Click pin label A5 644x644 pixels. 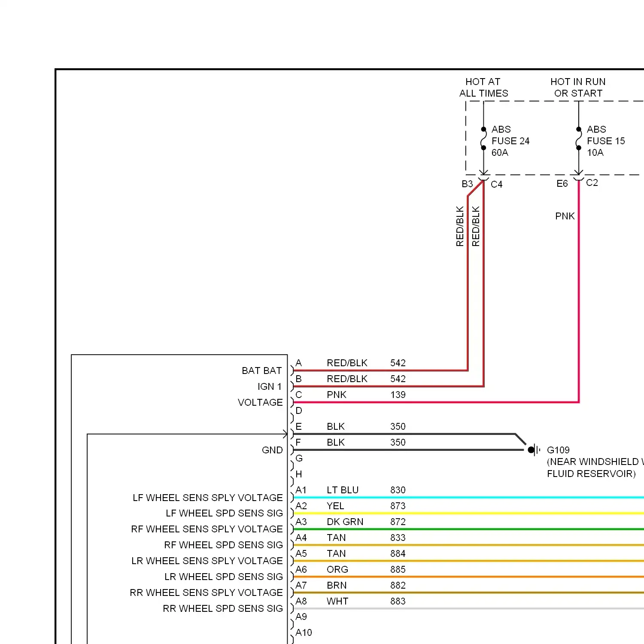point(301,553)
